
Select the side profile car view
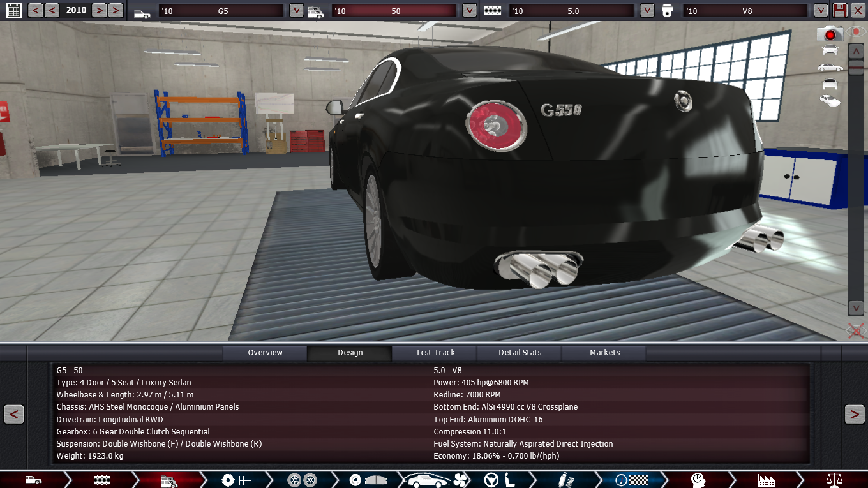[x=830, y=67]
